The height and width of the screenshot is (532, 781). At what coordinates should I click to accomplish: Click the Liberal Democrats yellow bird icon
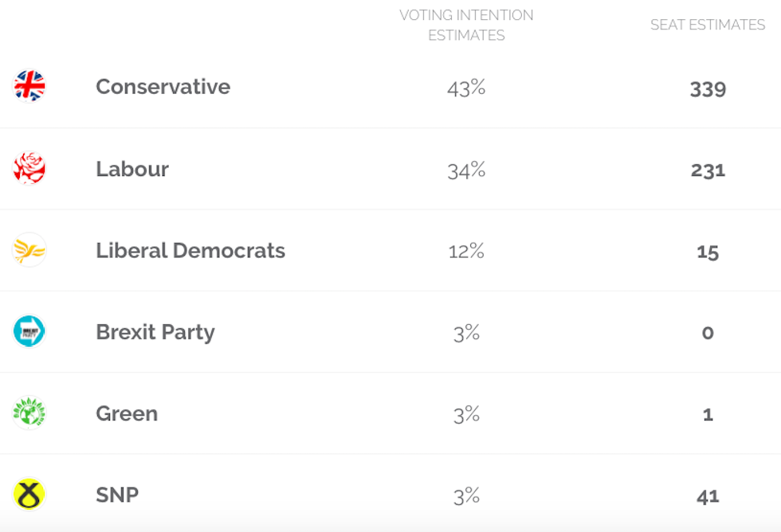click(x=29, y=250)
